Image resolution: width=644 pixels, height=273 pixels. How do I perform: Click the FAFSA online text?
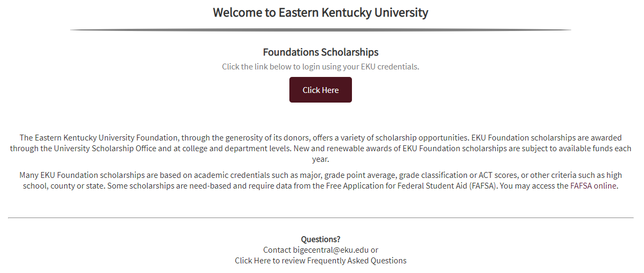(x=598, y=186)
